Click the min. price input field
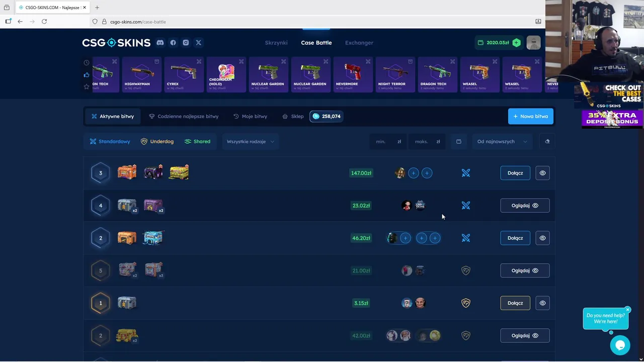The image size is (644, 362). coord(387,141)
